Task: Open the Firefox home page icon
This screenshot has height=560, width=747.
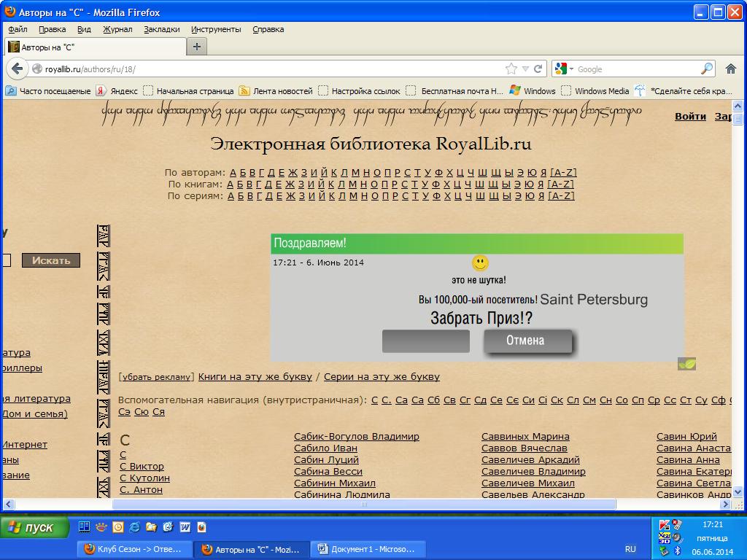Action: point(731,69)
